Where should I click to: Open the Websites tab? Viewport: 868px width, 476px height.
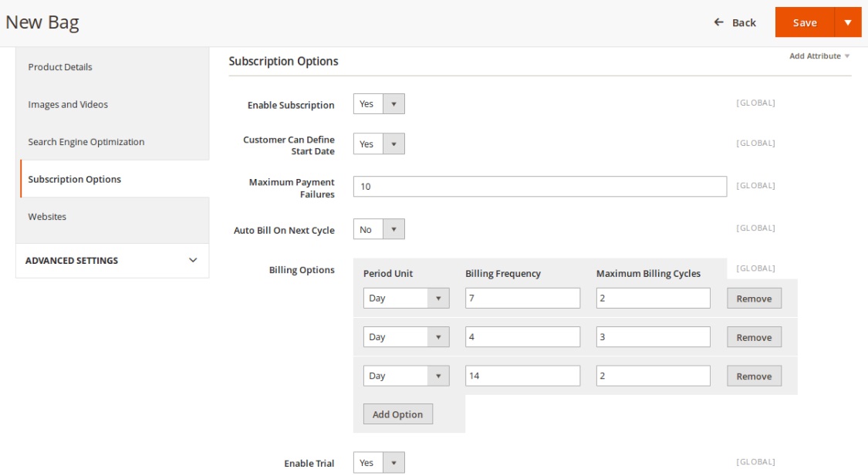[113, 217]
